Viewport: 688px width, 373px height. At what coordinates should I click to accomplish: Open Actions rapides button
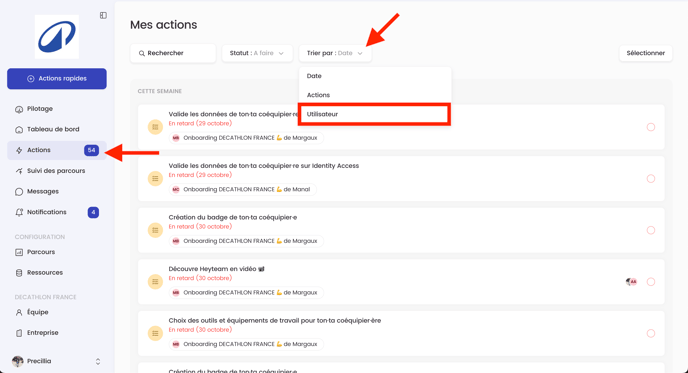(57, 79)
